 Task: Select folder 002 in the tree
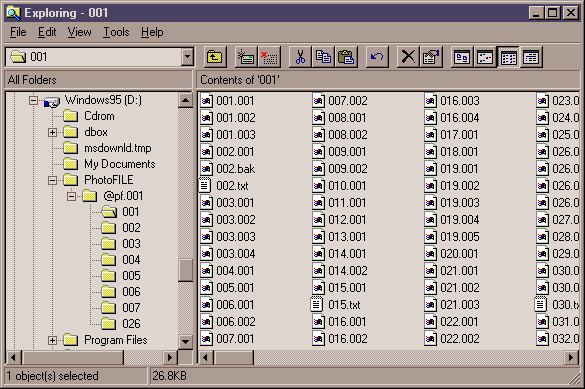[x=121, y=228]
